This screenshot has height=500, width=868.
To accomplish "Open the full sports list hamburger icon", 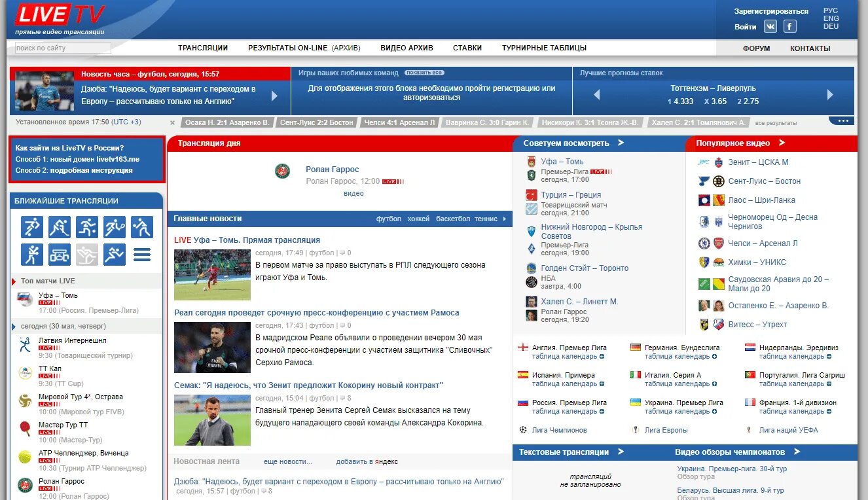I will 142,255.
